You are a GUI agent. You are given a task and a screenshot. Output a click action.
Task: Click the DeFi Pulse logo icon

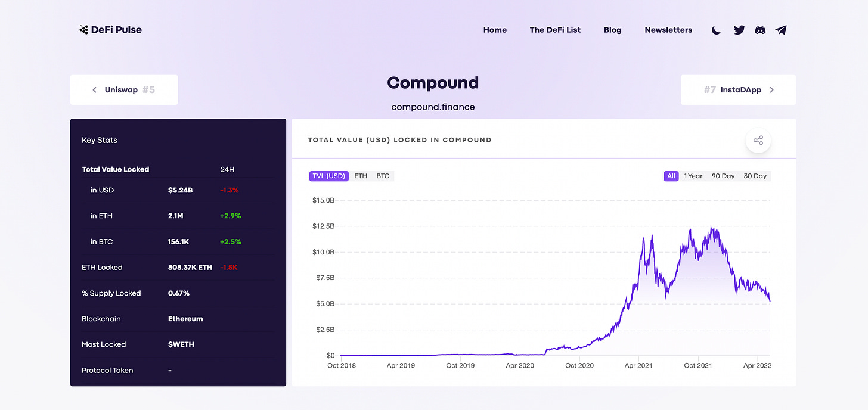[83, 30]
